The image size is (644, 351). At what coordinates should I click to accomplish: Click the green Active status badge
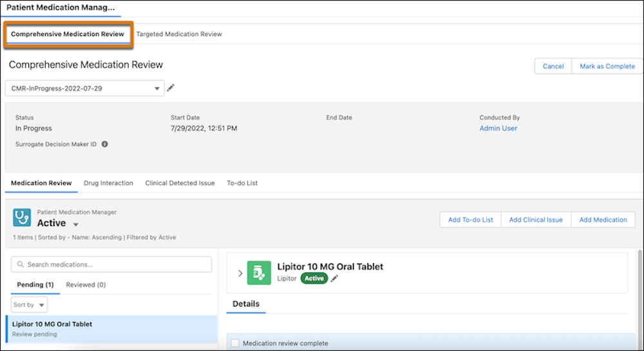314,278
